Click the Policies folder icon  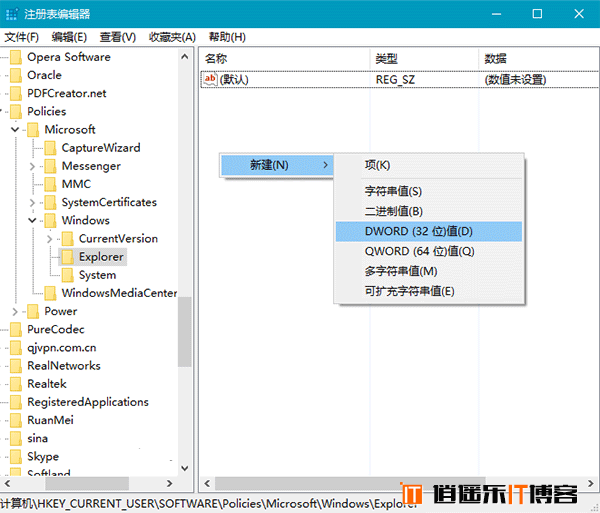pos(16,112)
